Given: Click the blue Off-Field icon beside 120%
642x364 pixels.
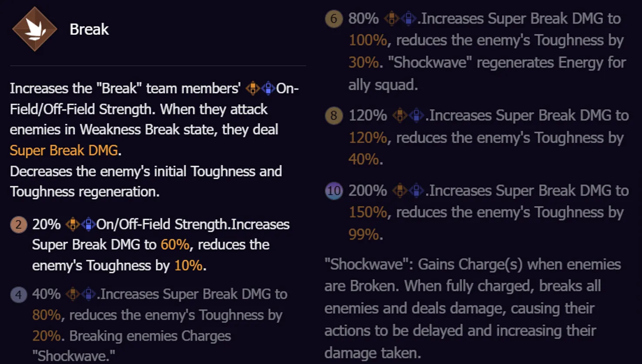Looking at the screenshot, I should tap(416, 116).
